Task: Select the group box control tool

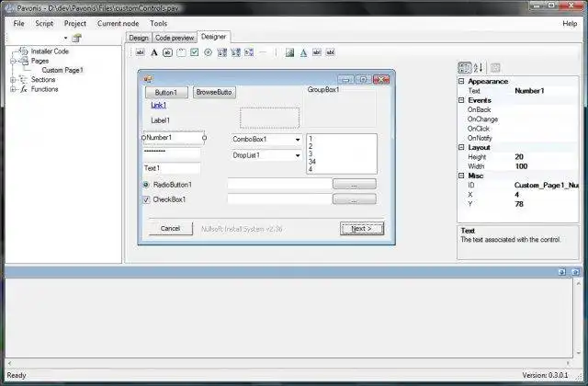Action: (x=181, y=52)
